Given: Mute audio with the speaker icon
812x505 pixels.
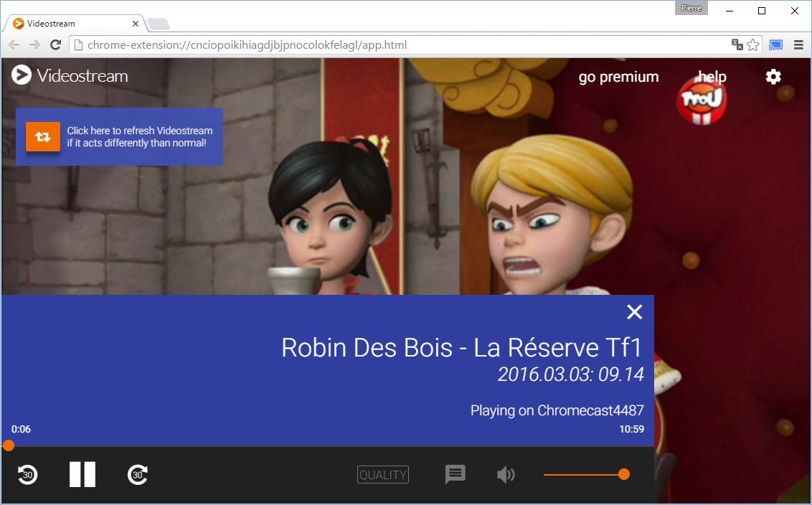Looking at the screenshot, I should coord(506,474).
